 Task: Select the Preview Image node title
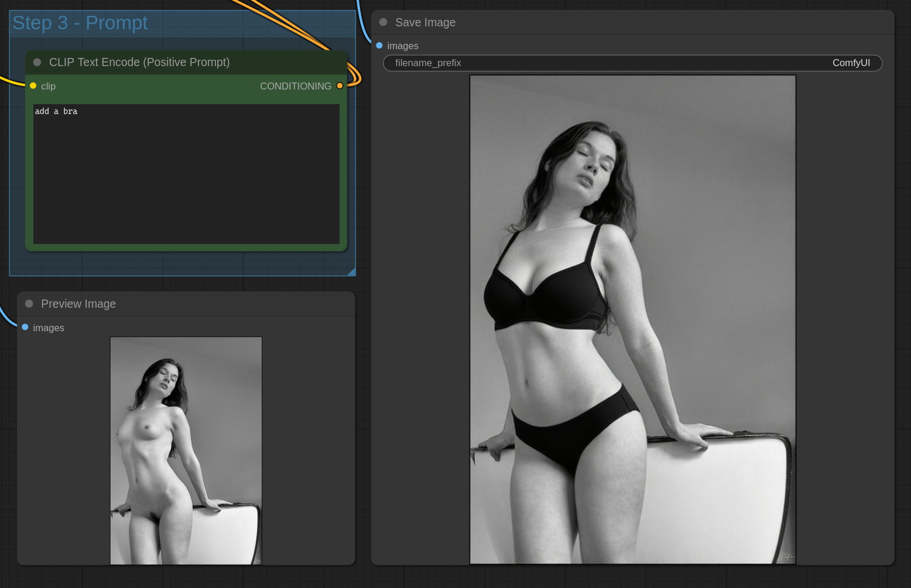78,304
